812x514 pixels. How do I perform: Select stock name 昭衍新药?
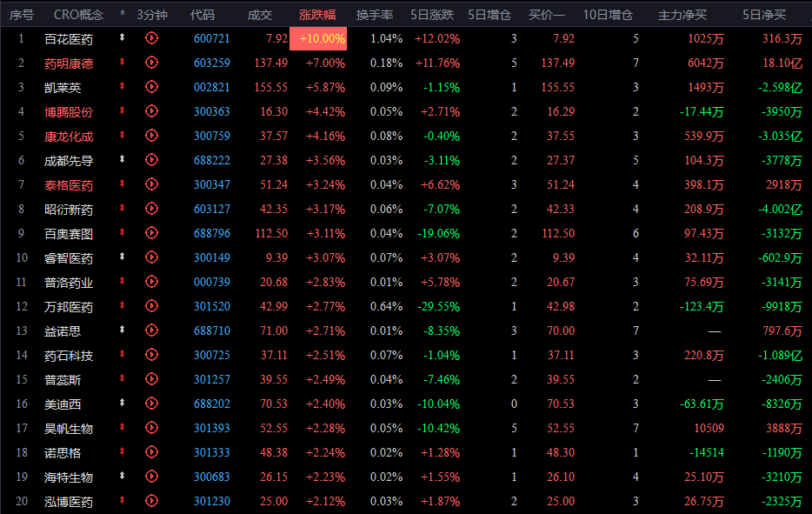(x=69, y=210)
